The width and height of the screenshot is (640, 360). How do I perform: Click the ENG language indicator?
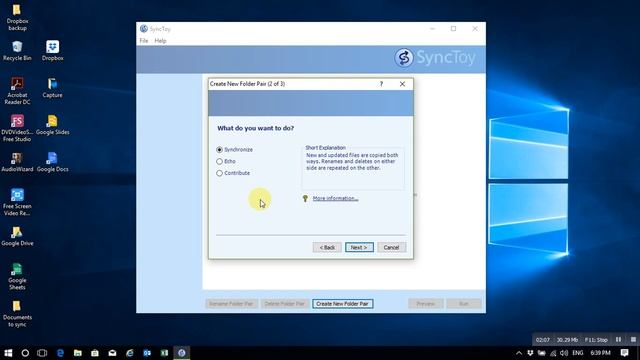tap(578, 353)
